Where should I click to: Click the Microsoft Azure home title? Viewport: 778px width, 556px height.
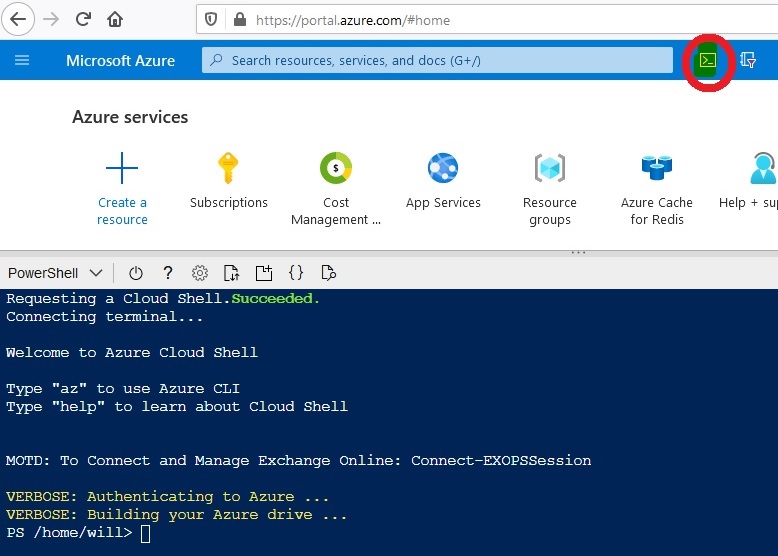(x=120, y=61)
